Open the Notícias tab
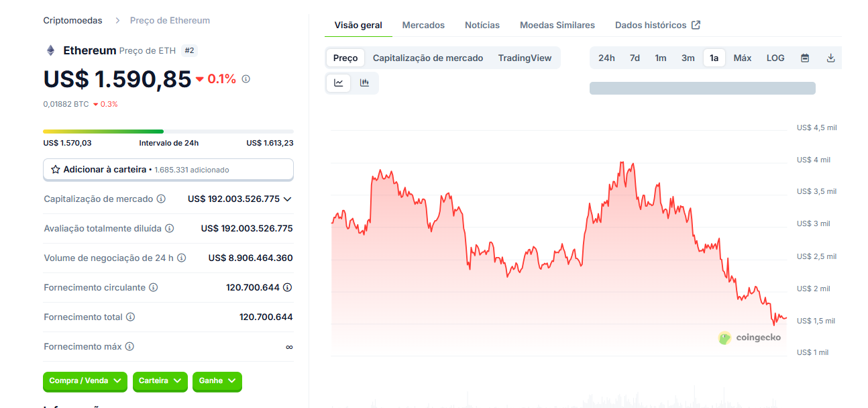Image resolution: width=868 pixels, height=408 pixels. pos(482,25)
